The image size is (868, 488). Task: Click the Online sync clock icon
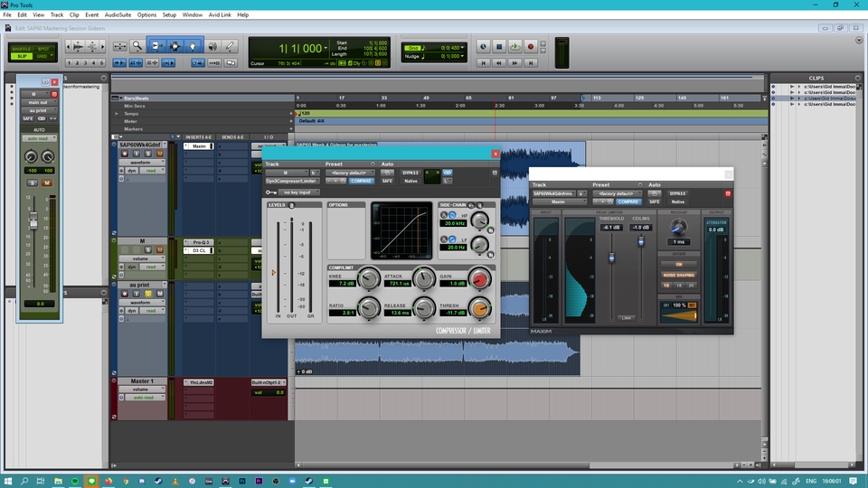(483, 47)
